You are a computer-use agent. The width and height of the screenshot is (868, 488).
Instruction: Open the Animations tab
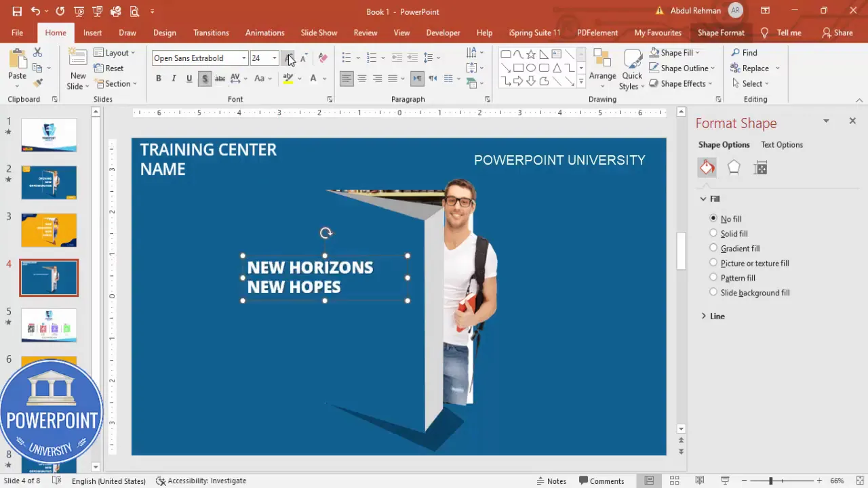[265, 33]
